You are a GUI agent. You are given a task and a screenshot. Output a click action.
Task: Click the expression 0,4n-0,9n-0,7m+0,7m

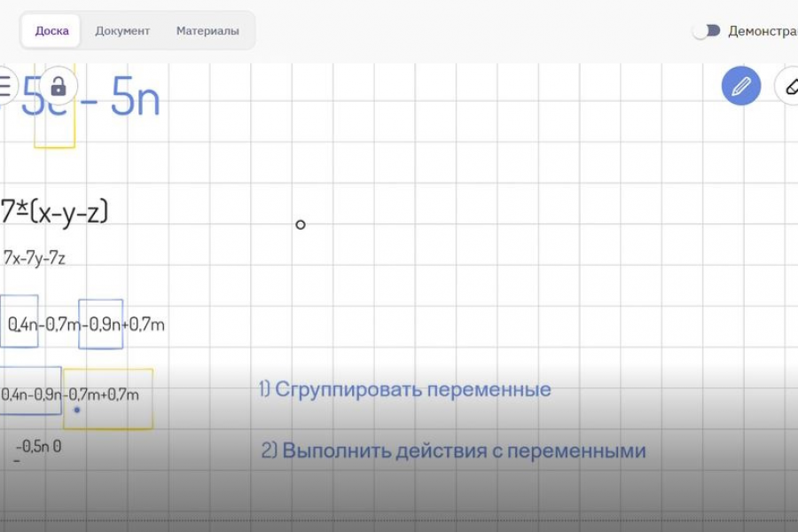click(70, 395)
